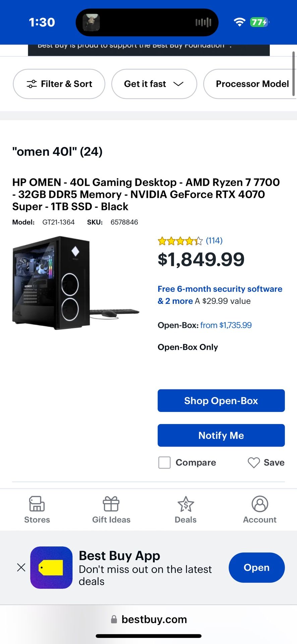
Task: Open the Processor Model filter
Action: click(x=252, y=84)
